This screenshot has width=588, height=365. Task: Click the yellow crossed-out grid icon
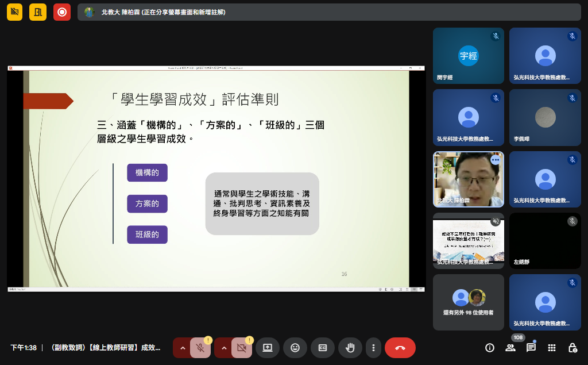tap(14, 12)
